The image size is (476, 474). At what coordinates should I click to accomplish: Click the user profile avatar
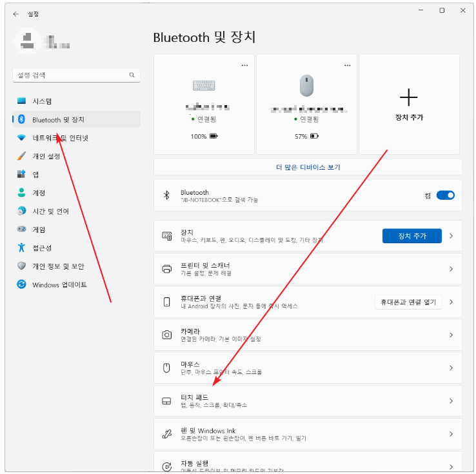tap(28, 41)
